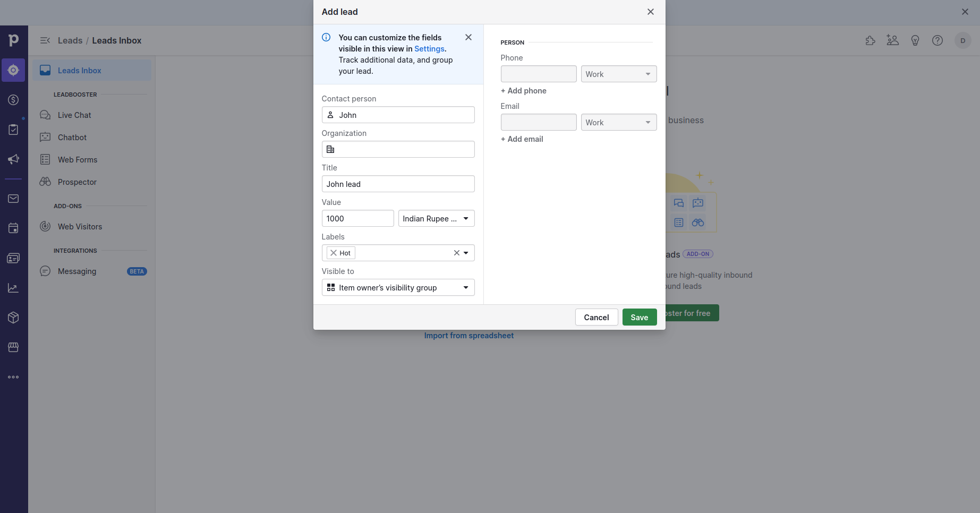Viewport: 980px width, 513px height.
Task: Open the phone type Work dropdown
Action: 618,74
